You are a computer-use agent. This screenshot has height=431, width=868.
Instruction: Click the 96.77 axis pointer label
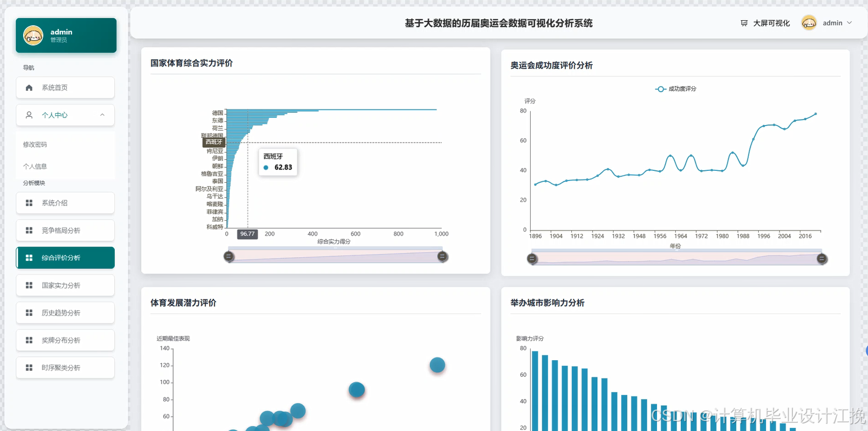[248, 234]
